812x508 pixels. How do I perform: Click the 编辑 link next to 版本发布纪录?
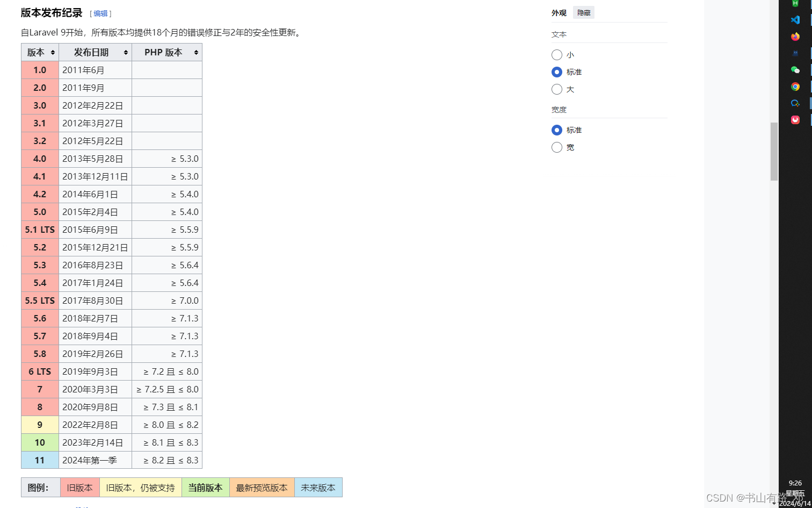click(100, 13)
